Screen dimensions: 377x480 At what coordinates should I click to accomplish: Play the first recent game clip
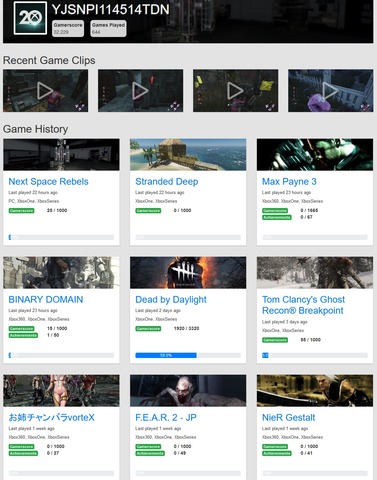[45, 91]
